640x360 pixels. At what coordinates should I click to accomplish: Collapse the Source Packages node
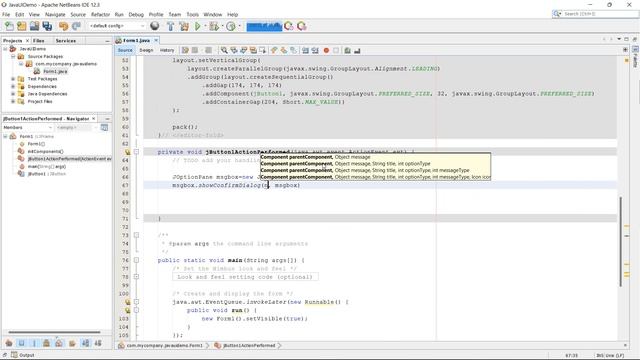pyautogui.click(x=13, y=56)
